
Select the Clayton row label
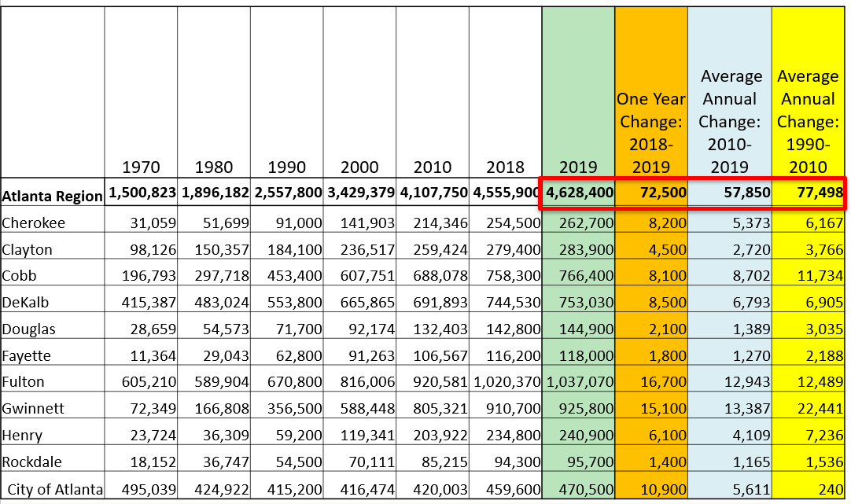(28, 249)
